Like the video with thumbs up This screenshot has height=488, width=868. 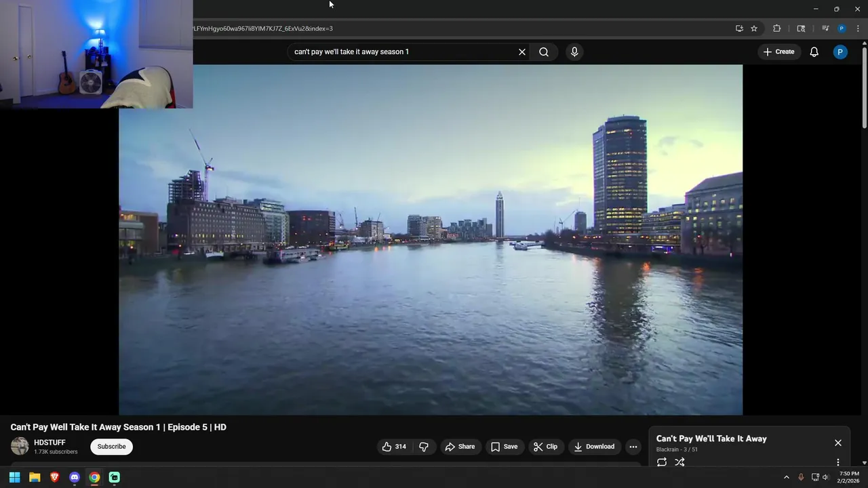tap(394, 447)
